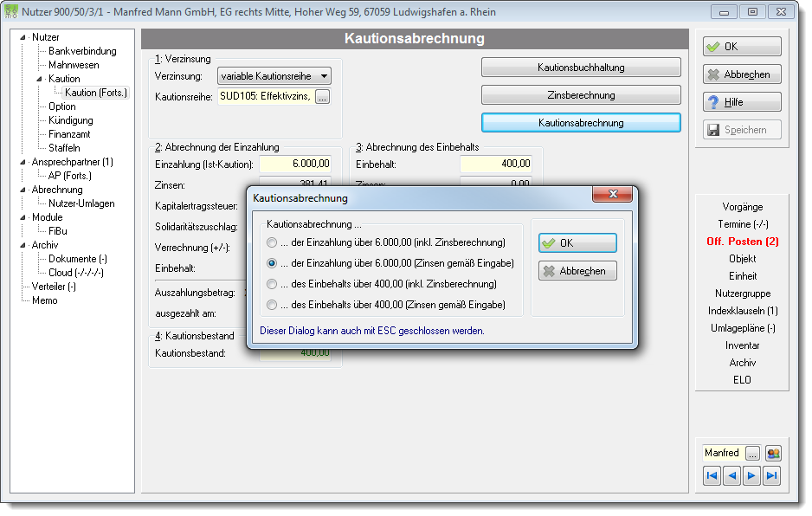Open user group icon next to Manfred

point(773,454)
